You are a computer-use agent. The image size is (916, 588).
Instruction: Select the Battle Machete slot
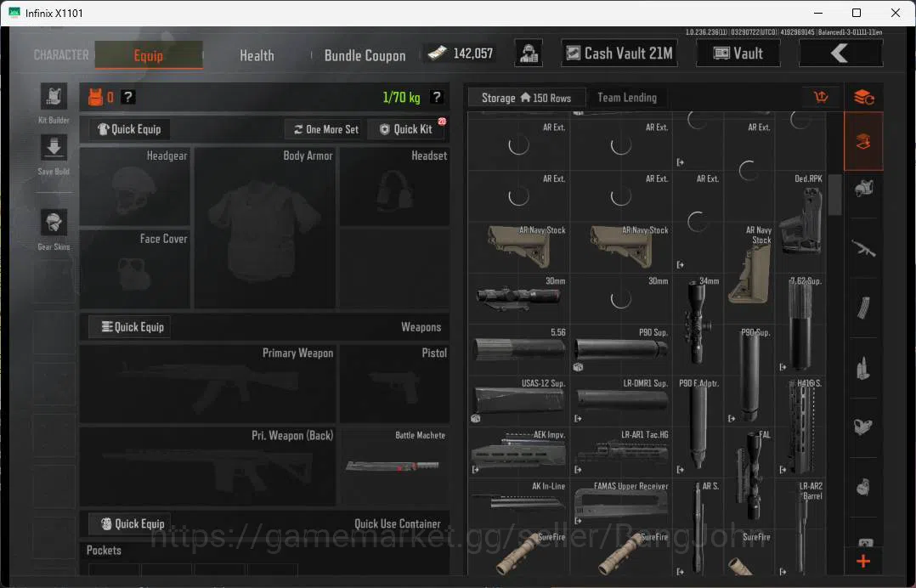[394, 467]
